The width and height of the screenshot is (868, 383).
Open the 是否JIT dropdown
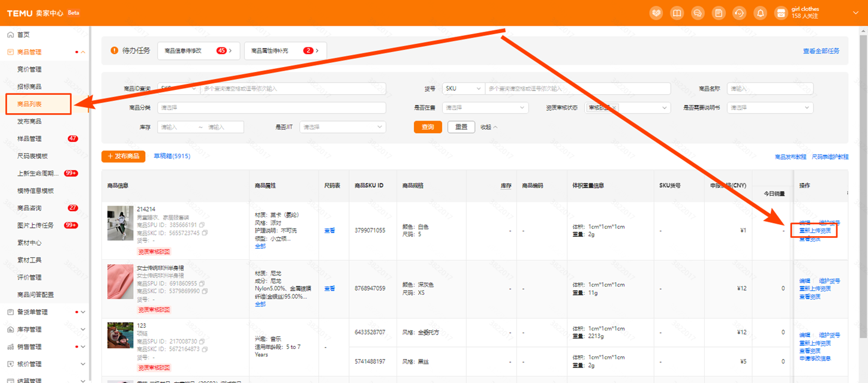point(343,127)
